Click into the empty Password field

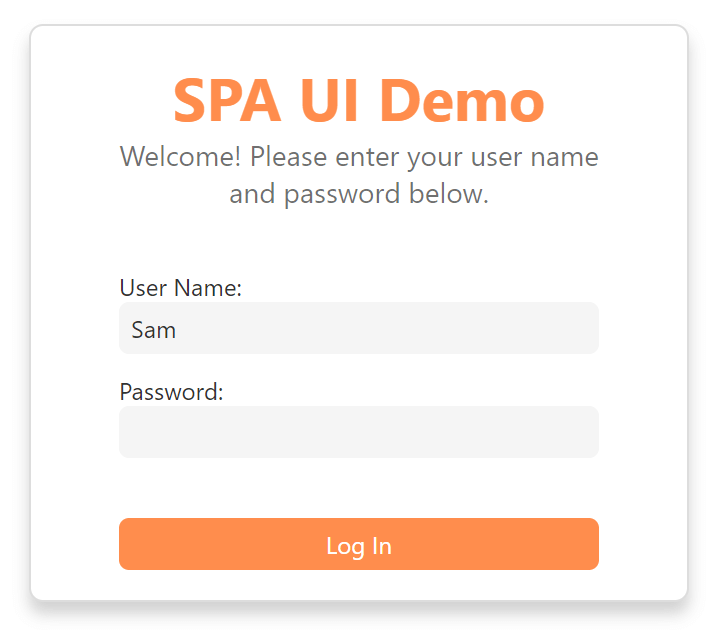pyautogui.click(x=358, y=432)
